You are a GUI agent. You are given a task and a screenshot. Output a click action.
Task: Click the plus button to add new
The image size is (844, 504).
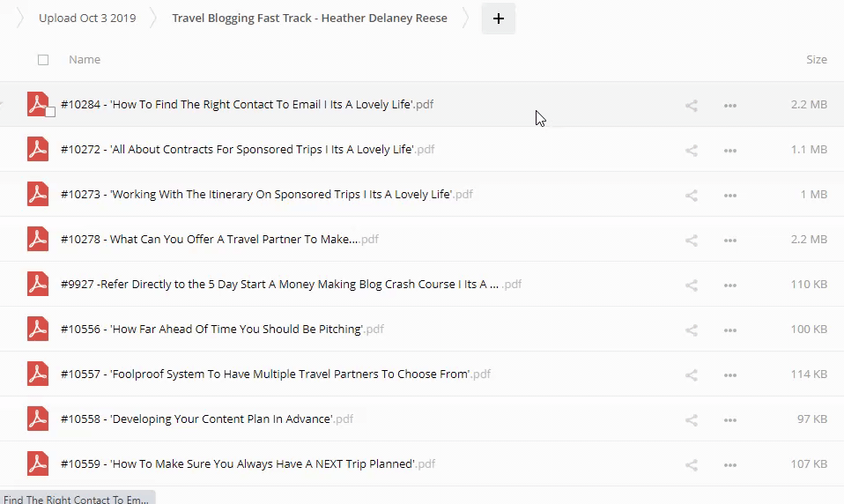point(498,19)
